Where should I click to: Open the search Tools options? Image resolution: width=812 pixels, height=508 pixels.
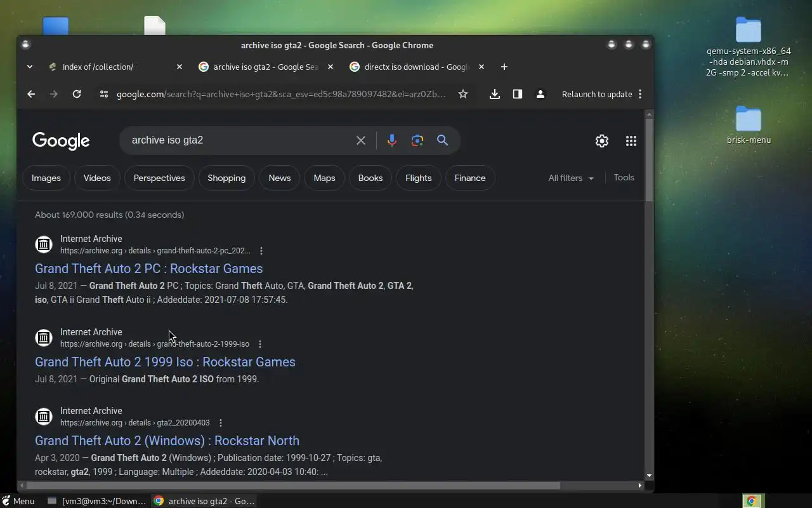(x=624, y=177)
